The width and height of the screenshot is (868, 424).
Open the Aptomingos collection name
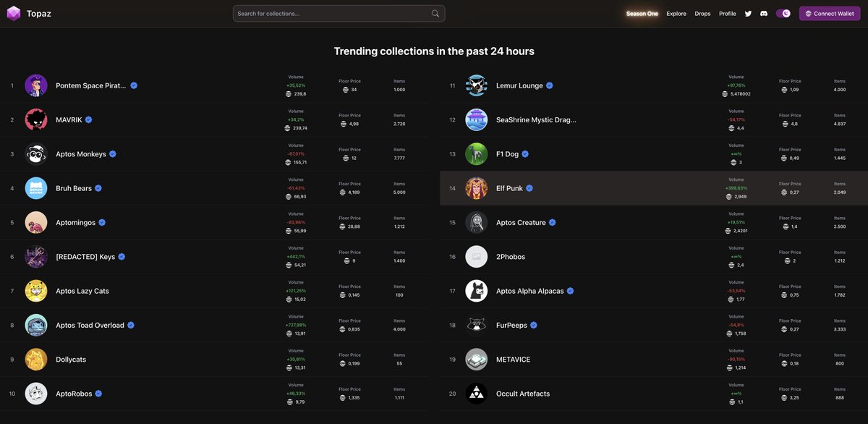(75, 222)
